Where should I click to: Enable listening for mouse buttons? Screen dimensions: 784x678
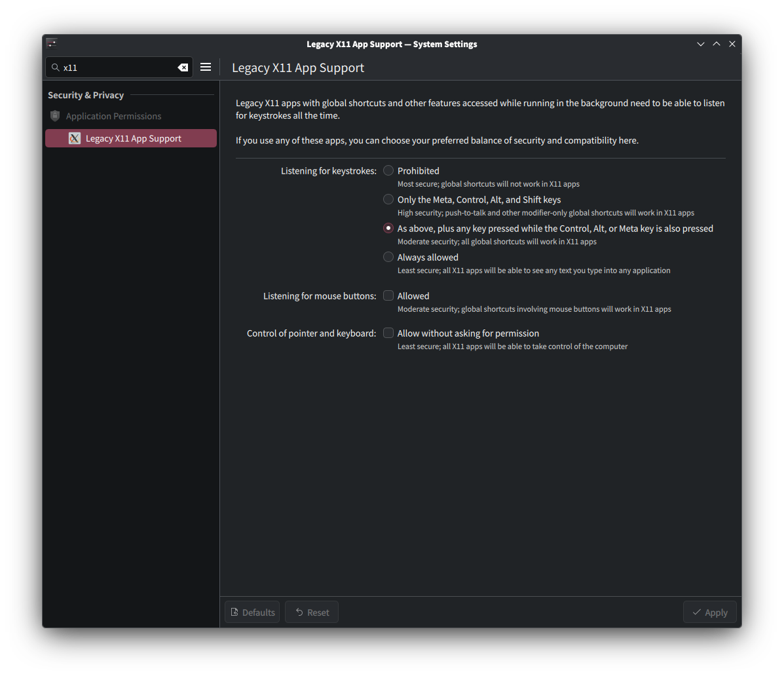pyautogui.click(x=388, y=295)
